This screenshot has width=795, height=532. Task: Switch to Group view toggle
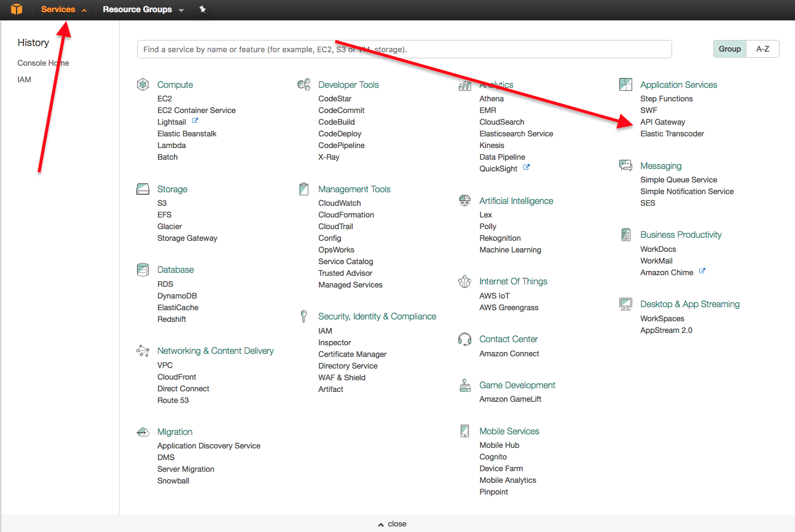pyautogui.click(x=730, y=49)
